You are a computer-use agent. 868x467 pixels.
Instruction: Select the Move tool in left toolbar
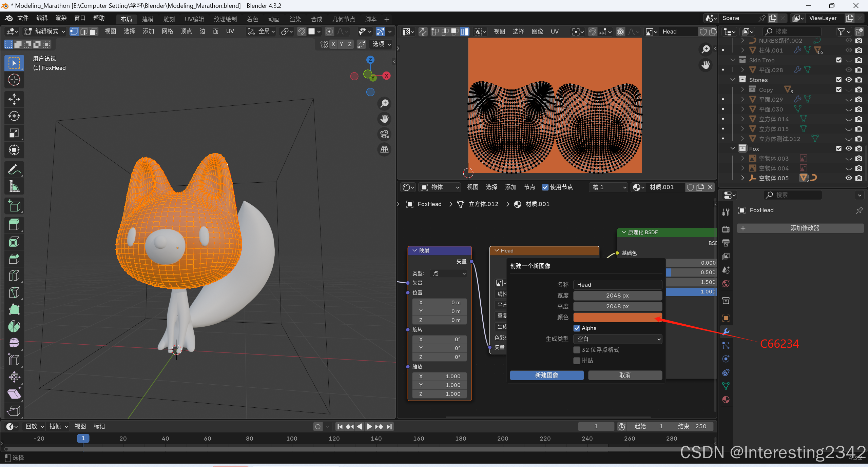[x=14, y=99]
